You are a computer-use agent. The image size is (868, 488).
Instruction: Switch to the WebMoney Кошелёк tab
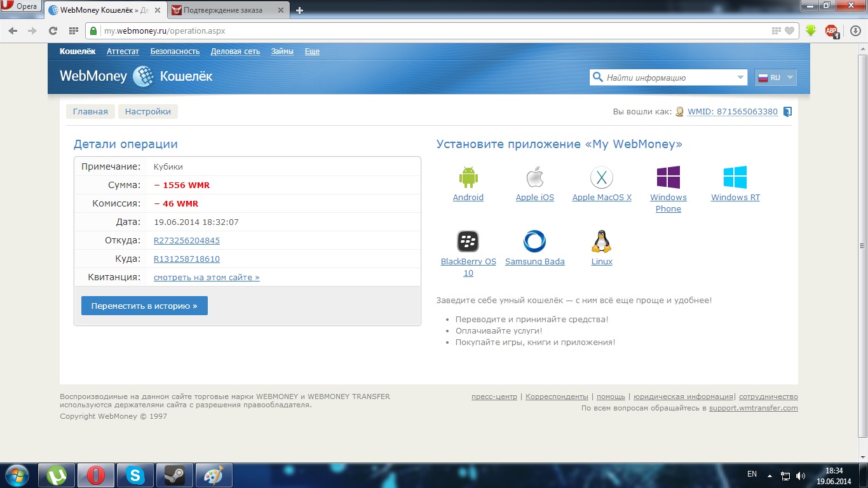(x=104, y=10)
